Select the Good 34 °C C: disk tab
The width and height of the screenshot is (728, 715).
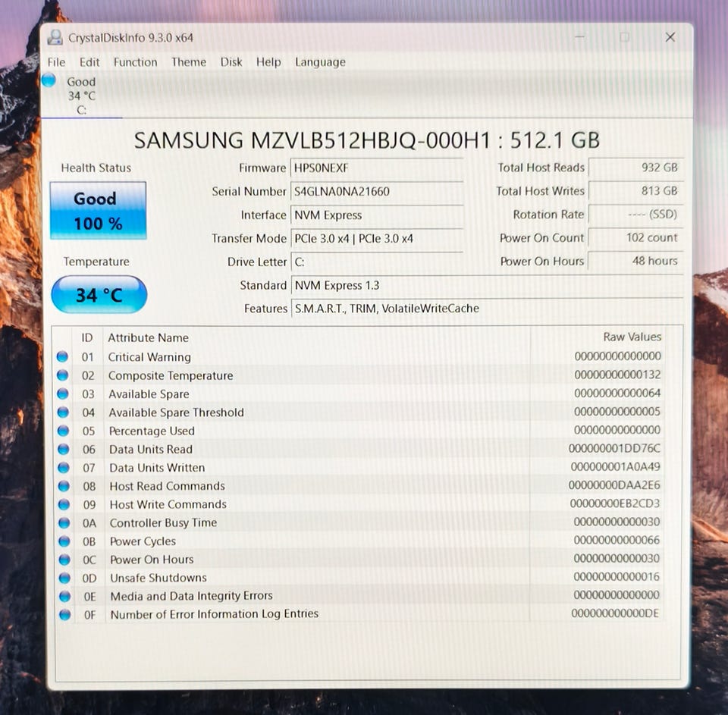click(82, 96)
